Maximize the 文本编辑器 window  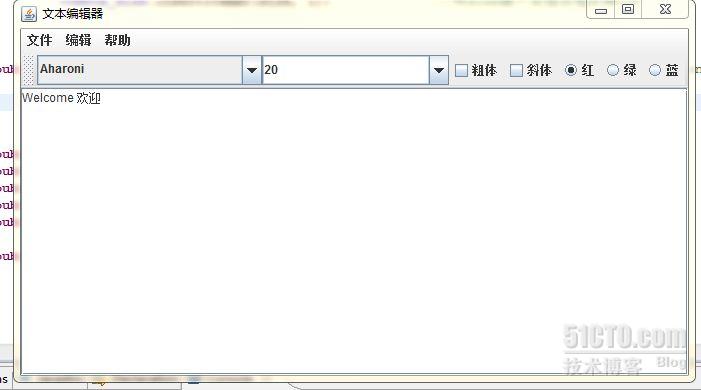628,9
